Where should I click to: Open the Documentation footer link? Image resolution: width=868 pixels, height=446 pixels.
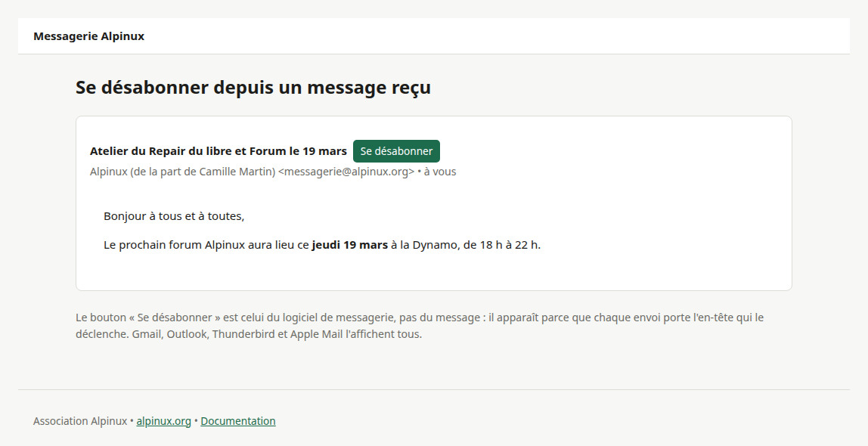[x=238, y=421]
